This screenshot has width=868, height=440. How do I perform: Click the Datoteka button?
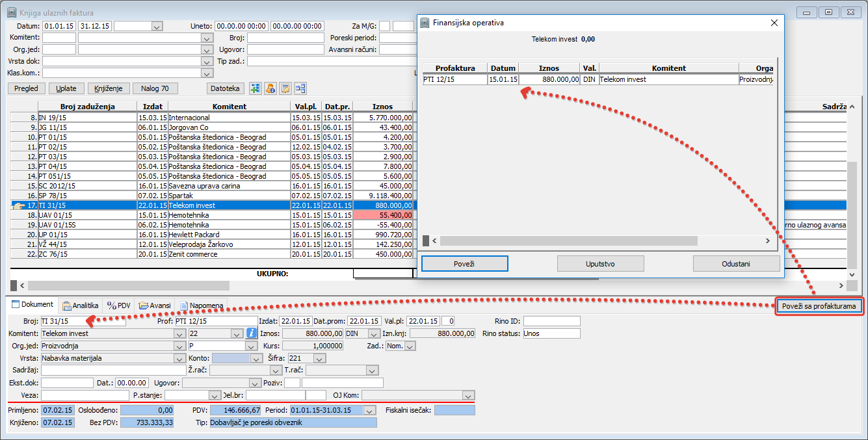pyautogui.click(x=226, y=88)
